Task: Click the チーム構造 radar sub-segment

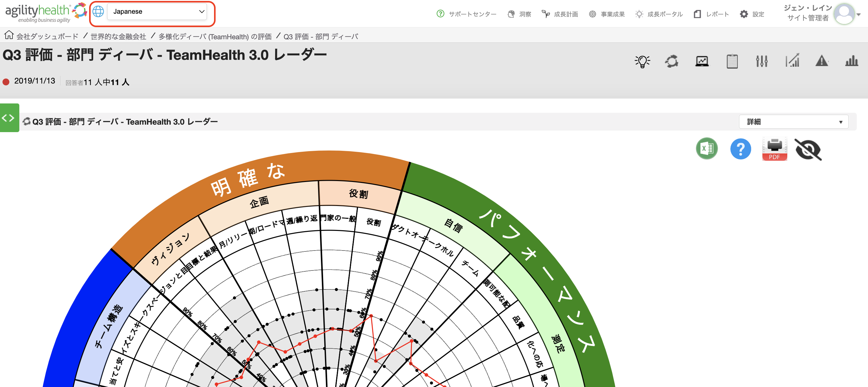Action: pos(108,326)
